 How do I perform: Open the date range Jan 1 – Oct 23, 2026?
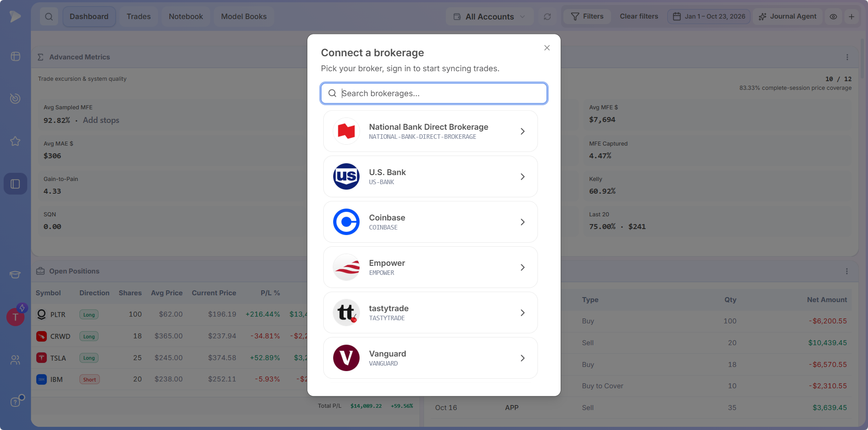709,17
